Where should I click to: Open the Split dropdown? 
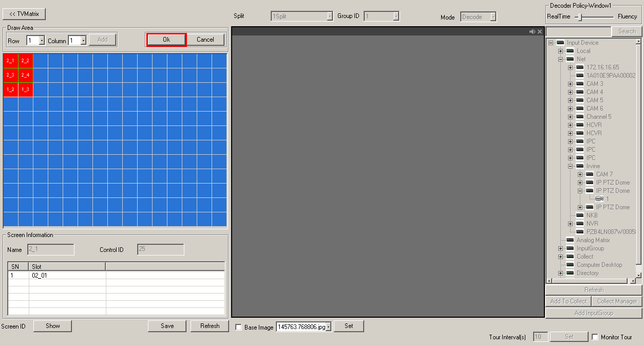click(x=330, y=16)
